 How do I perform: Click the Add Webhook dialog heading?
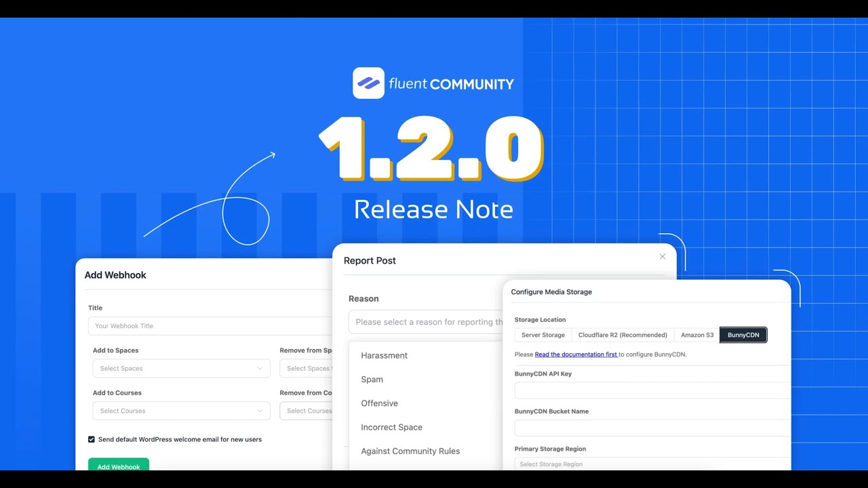(115, 275)
